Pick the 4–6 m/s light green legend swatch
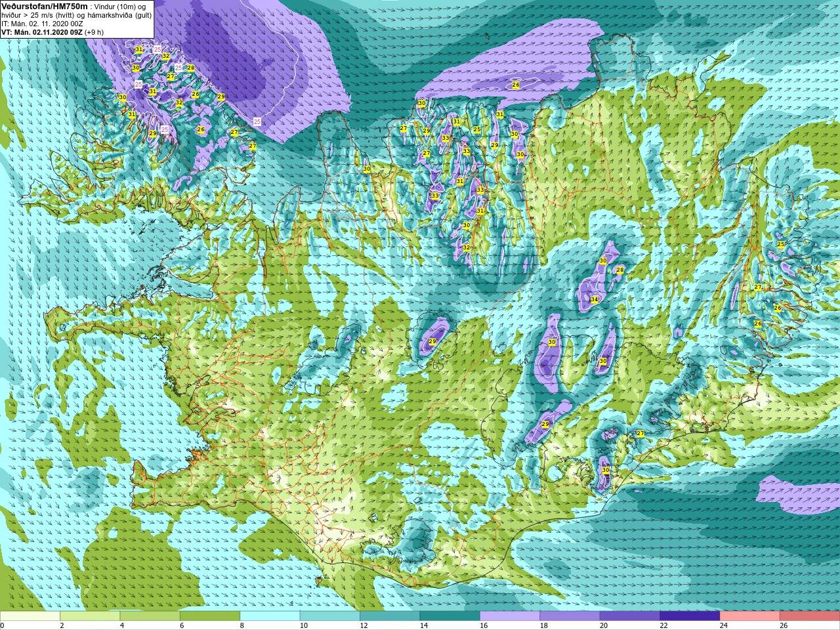Screen dimensions: 840x630 click(x=150, y=616)
